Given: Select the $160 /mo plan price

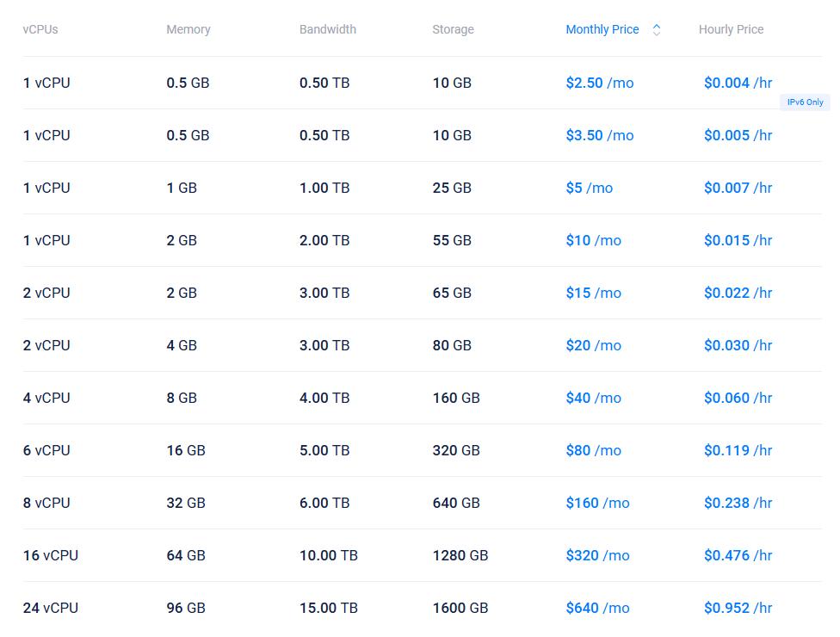Looking at the screenshot, I should (597, 503).
